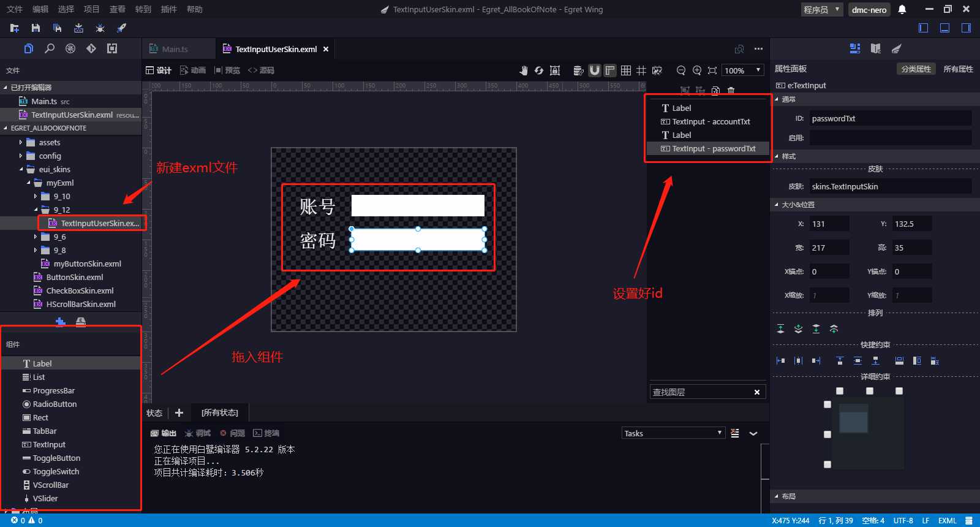Viewport: 980px width, 527px height.
Task: Fit canvas to screen icon
Action: [712, 70]
